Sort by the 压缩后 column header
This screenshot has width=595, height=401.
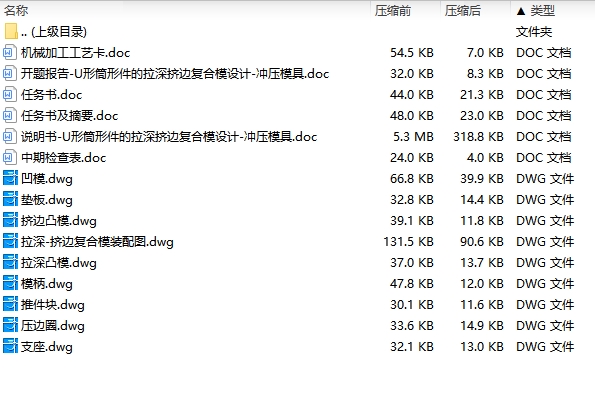point(463,11)
